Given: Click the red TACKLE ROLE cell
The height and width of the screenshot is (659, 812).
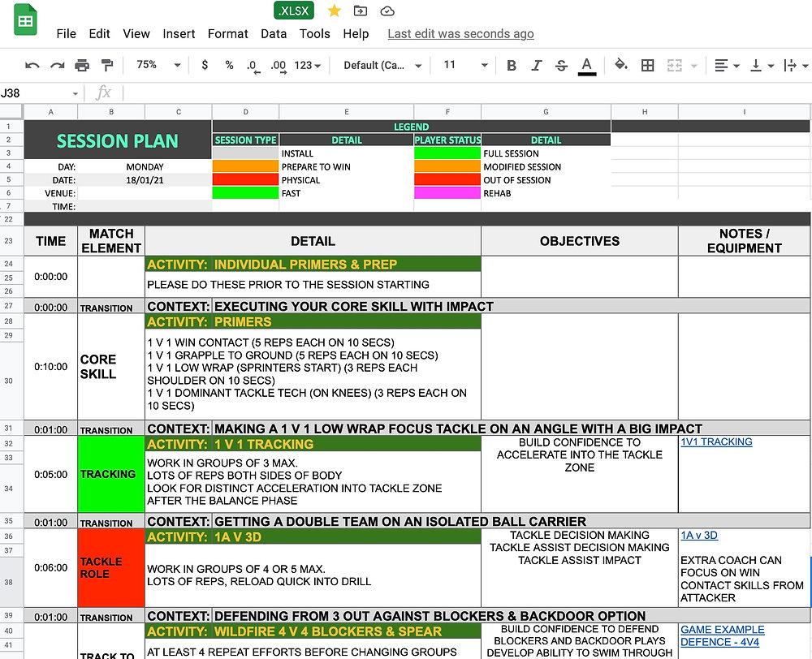Looking at the screenshot, I should coord(110,568).
